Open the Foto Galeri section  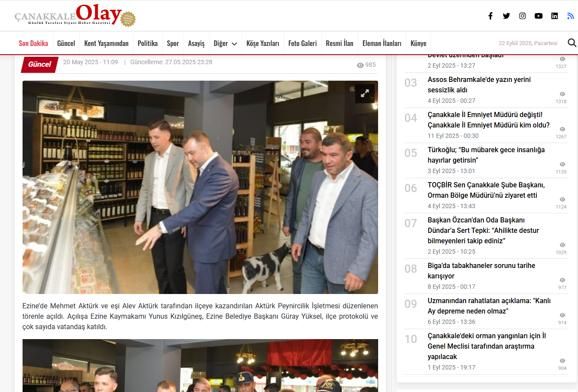[x=303, y=43]
